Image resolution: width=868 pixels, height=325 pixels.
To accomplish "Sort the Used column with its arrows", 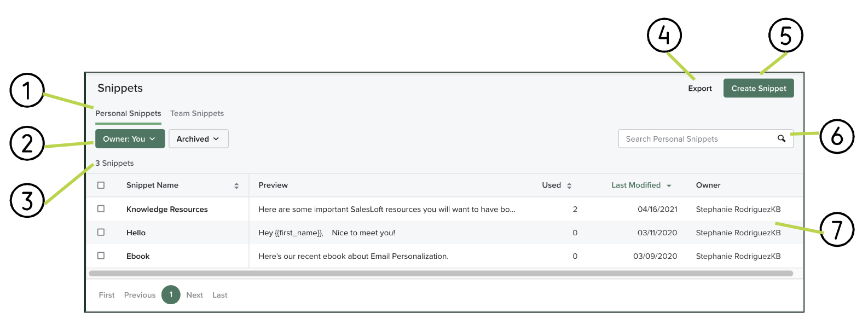I will click(569, 185).
